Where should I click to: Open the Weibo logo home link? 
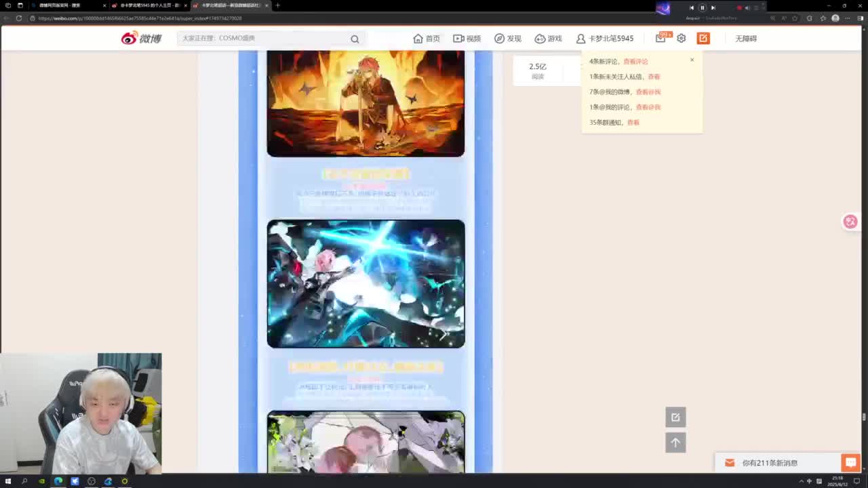click(x=141, y=39)
